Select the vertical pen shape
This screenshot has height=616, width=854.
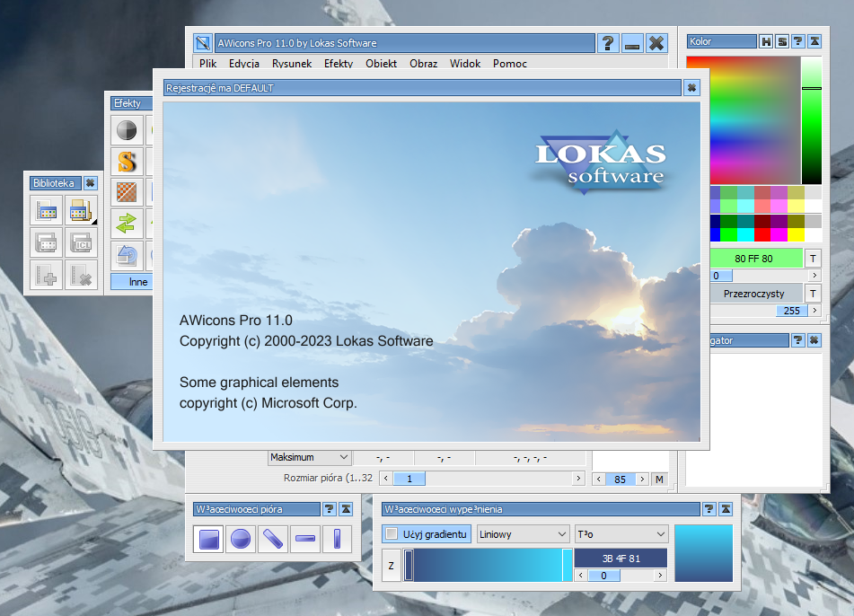(337, 539)
